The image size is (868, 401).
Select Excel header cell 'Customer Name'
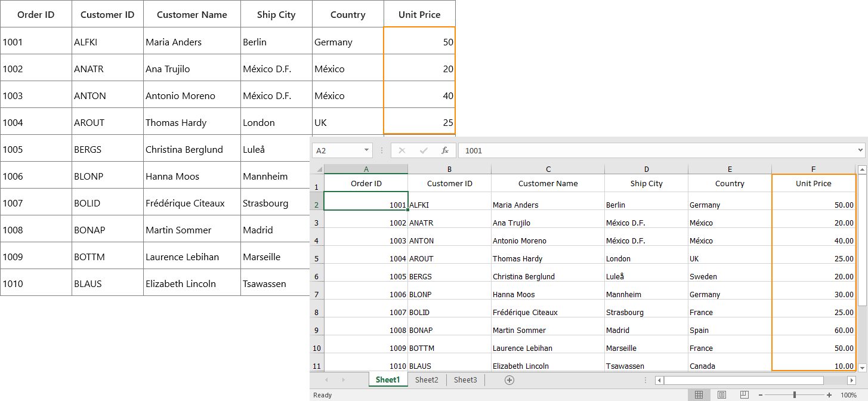tap(548, 183)
